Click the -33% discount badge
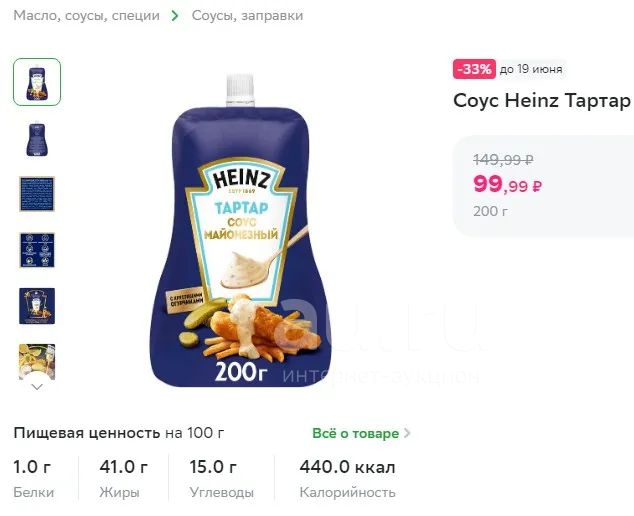The width and height of the screenshot is (634, 516). (474, 69)
